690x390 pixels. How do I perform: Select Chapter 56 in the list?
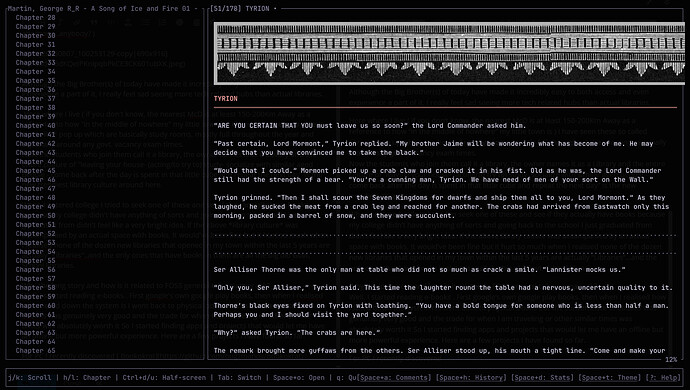click(36, 269)
